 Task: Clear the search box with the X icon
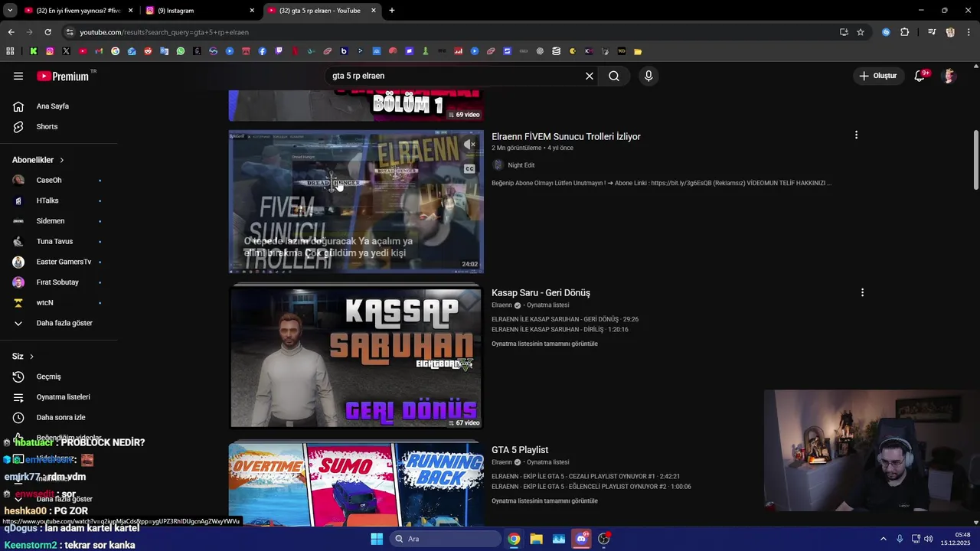coord(590,76)
